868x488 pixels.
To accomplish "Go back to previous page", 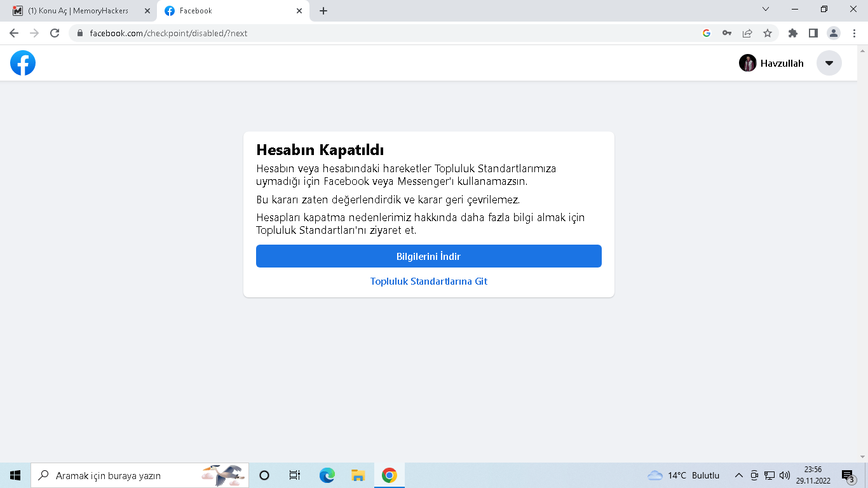I will point(14,33).
